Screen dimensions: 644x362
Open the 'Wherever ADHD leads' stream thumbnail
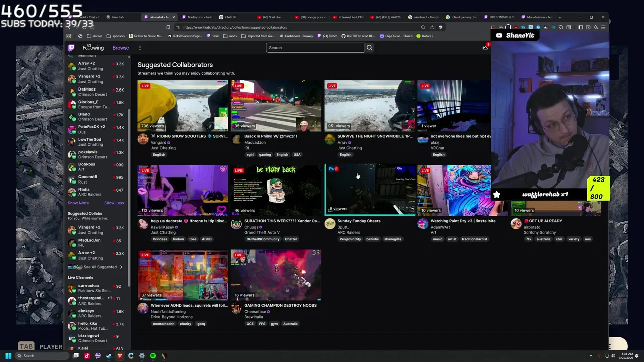pyautogui.click(x=183, y=275)
